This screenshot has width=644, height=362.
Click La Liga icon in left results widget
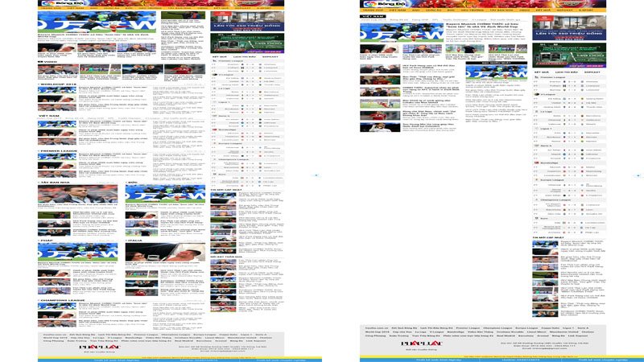pyautogui.click(x=214, y=88)
